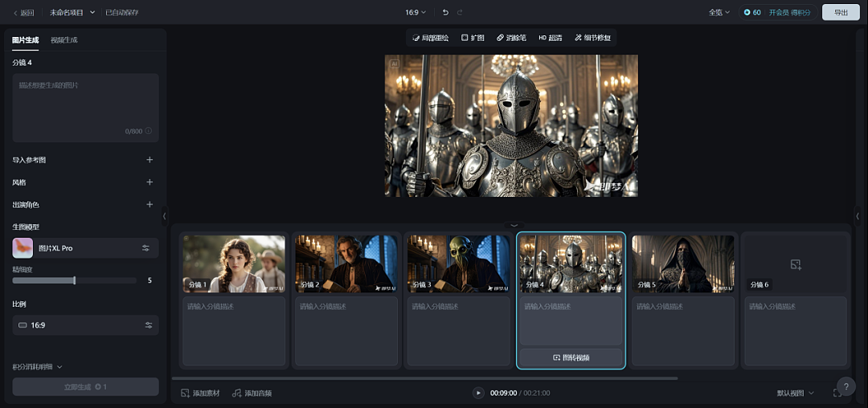Choose the 细节修复 detail repair tool
The height and width of the screenshot is (408, 868).
[x=592, y=38]
